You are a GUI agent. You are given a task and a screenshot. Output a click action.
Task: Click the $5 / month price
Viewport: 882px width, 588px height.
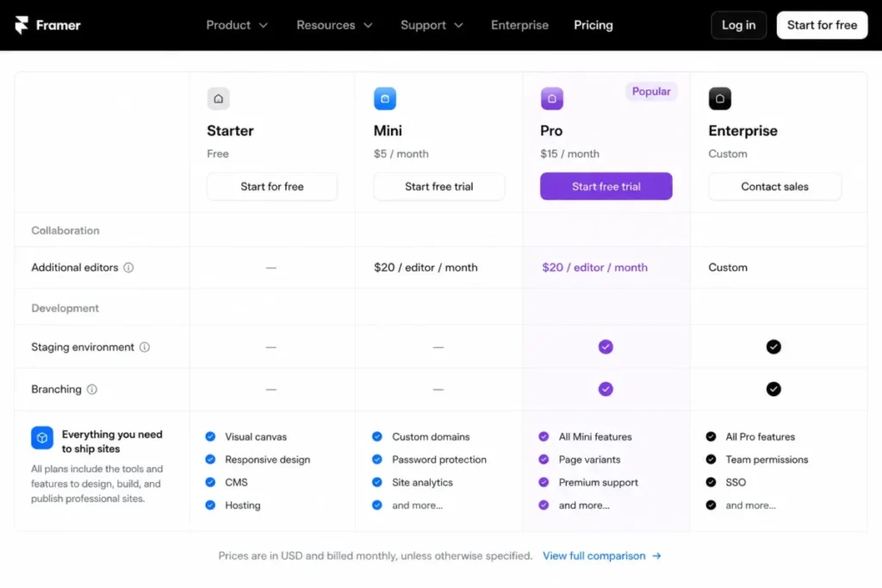[x=401, y=154]
